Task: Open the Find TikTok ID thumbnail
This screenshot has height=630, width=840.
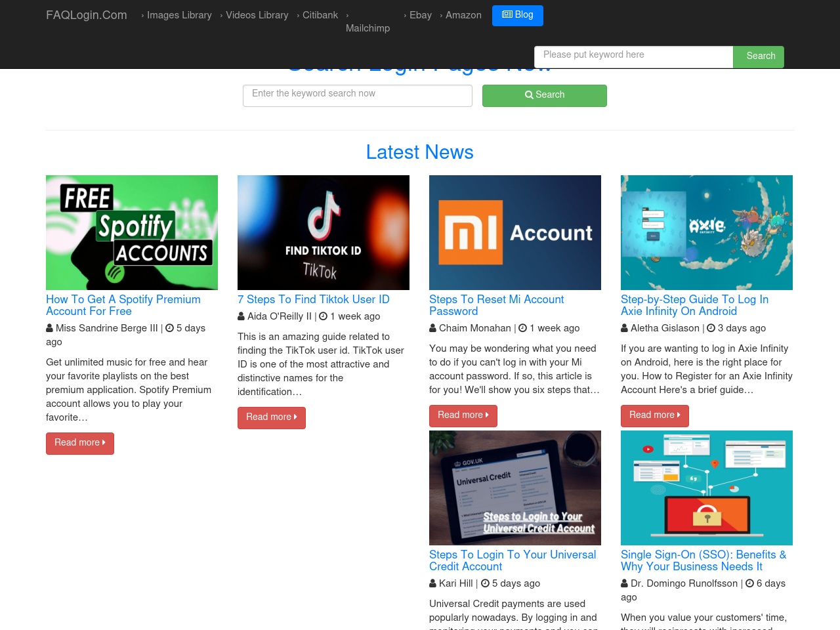Action: click(x=324, y=232)
